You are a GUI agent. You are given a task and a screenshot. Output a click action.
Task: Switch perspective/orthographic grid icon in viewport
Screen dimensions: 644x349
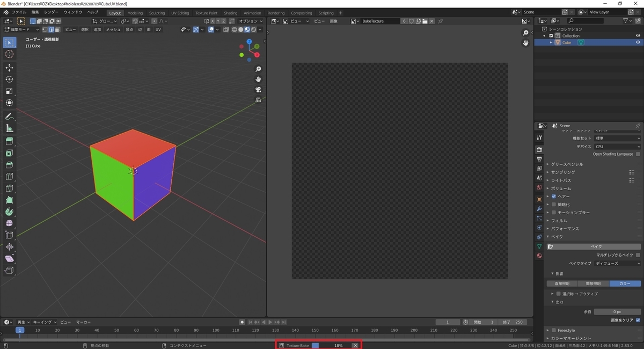click(x=258, y=100)
